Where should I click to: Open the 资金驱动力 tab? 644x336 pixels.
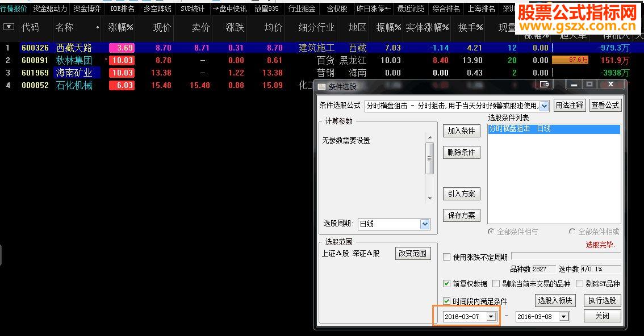tap(50, 9)
